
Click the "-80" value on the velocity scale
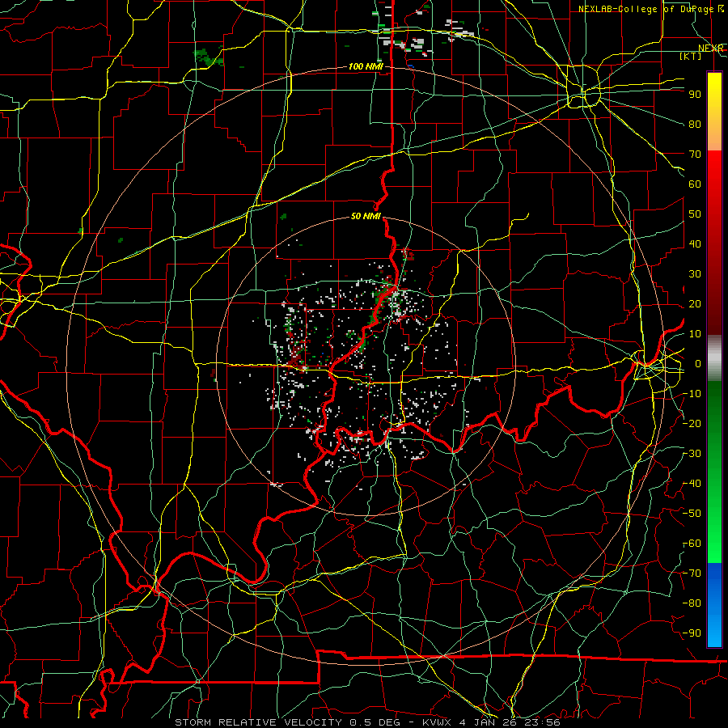[692, 603]
